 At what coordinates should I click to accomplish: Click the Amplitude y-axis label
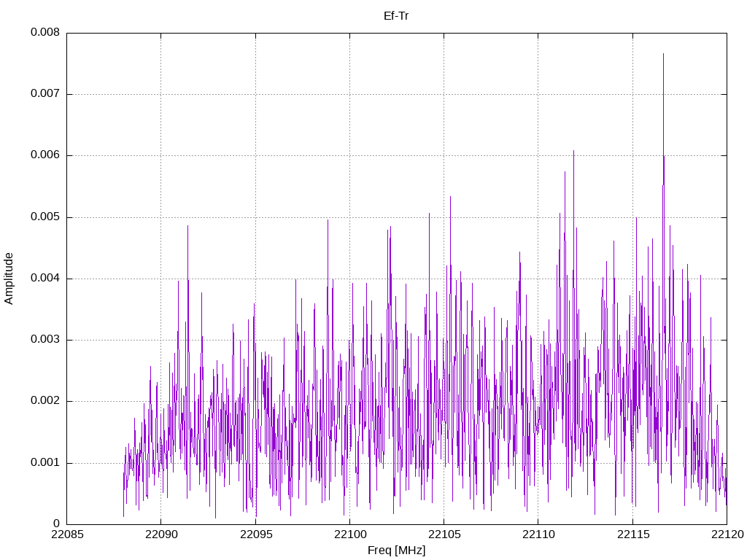pos(9,279)
